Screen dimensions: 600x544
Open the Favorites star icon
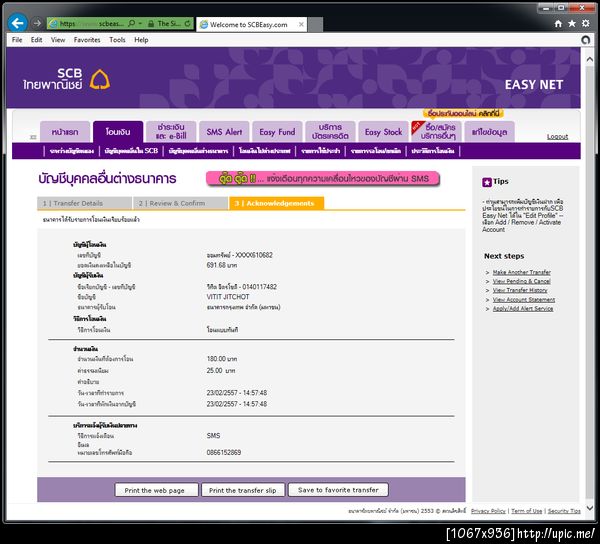572,24
